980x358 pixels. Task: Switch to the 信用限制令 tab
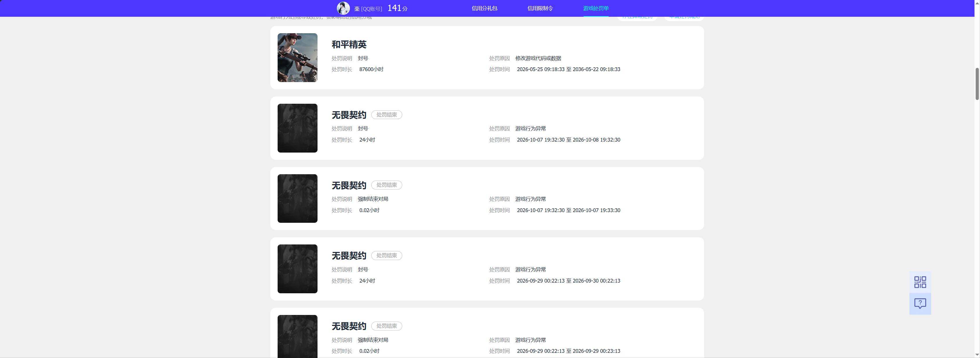pos(540,8)
